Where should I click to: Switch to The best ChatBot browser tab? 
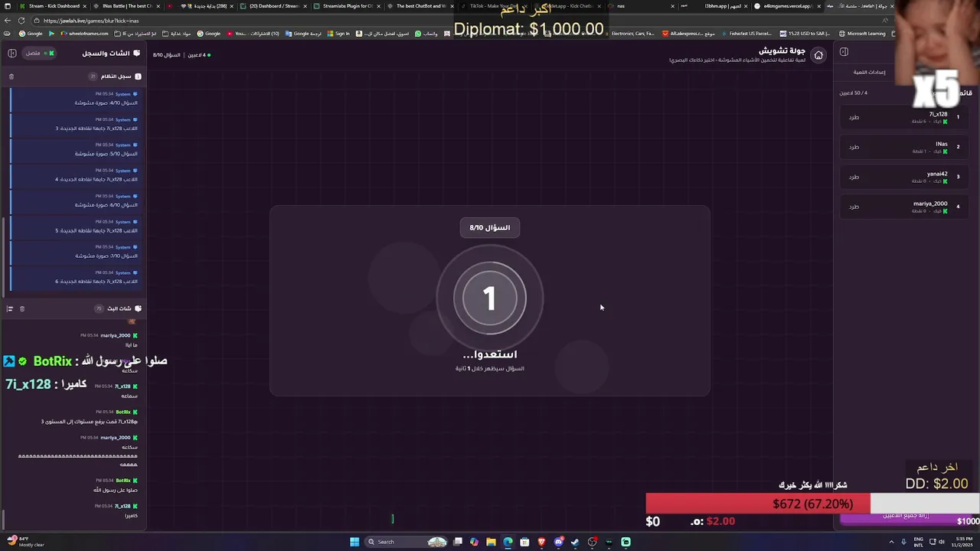[x=420, y=6]
